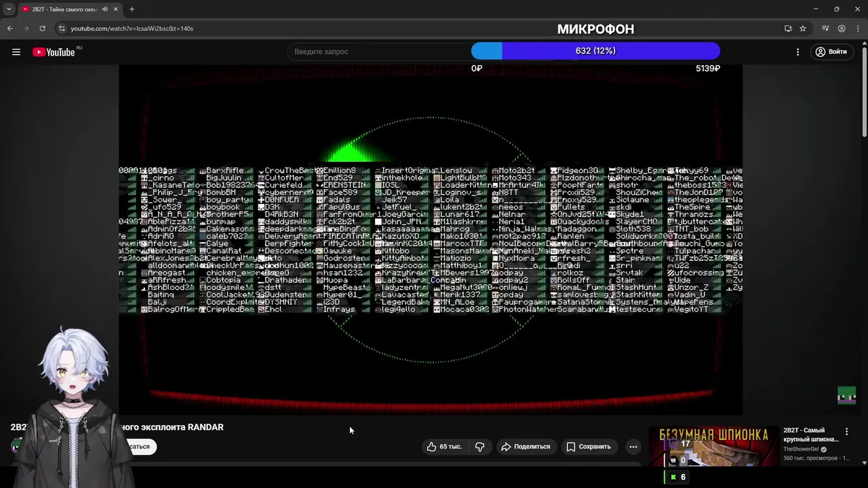
Task: Click the 5139₽ donation goal label
Action: [708, 68]
